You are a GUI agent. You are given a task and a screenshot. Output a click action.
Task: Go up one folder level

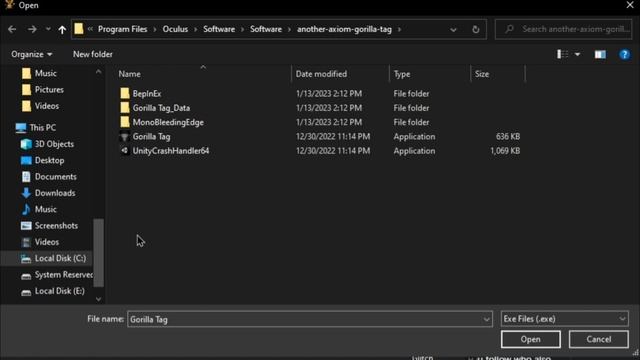[x=62, y=29]
